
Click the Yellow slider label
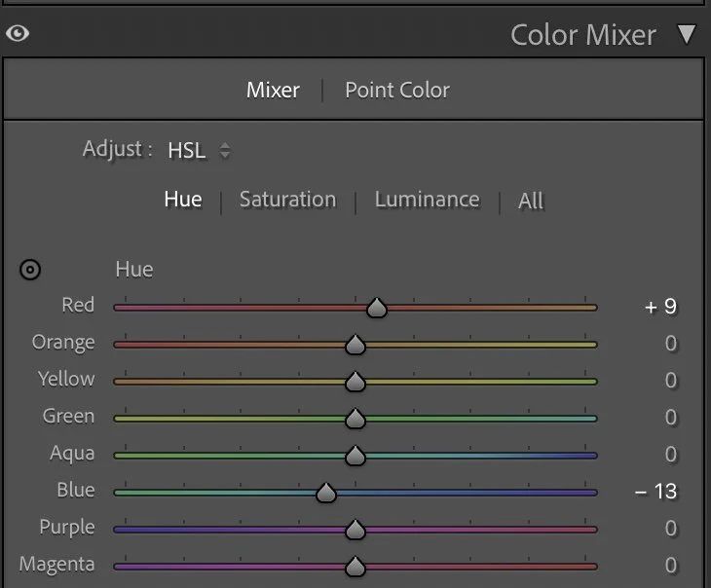(66, 379)
